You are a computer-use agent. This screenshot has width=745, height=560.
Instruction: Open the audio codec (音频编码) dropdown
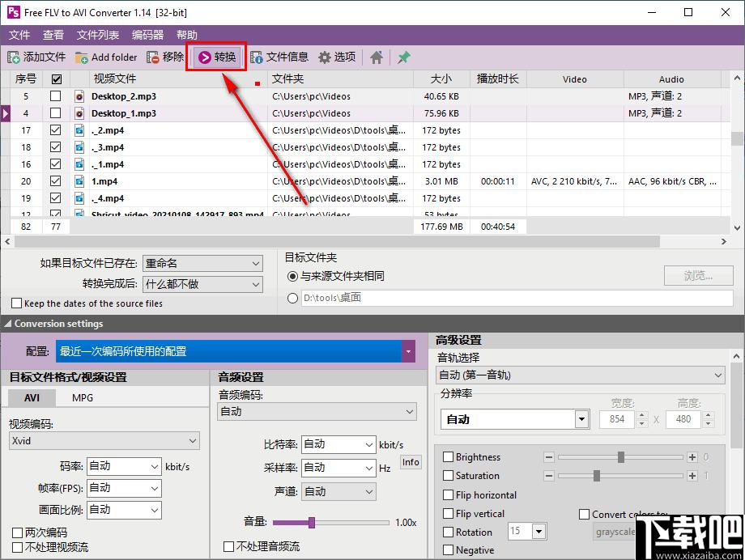317,412
